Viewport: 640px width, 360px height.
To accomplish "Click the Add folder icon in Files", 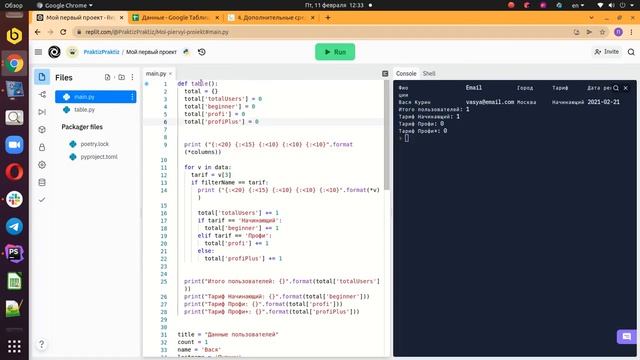I will click(x=121, y=77).
